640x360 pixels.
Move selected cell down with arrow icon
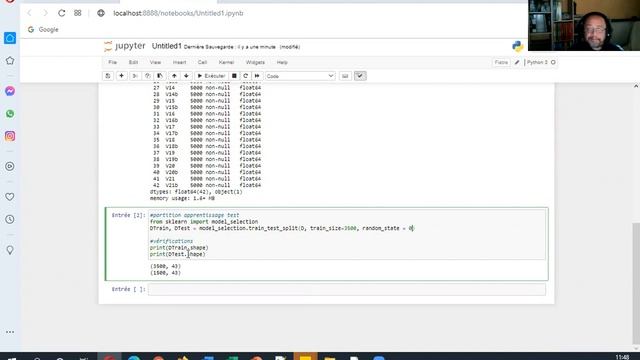[x=186, y=76]
